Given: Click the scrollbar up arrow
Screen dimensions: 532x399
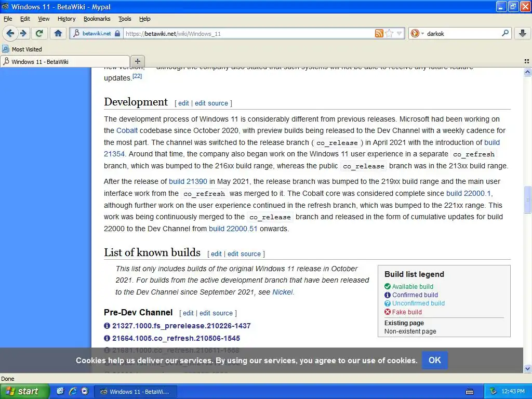Looking at the screenshot, I should pyautogui.click(x=527, y=72).
